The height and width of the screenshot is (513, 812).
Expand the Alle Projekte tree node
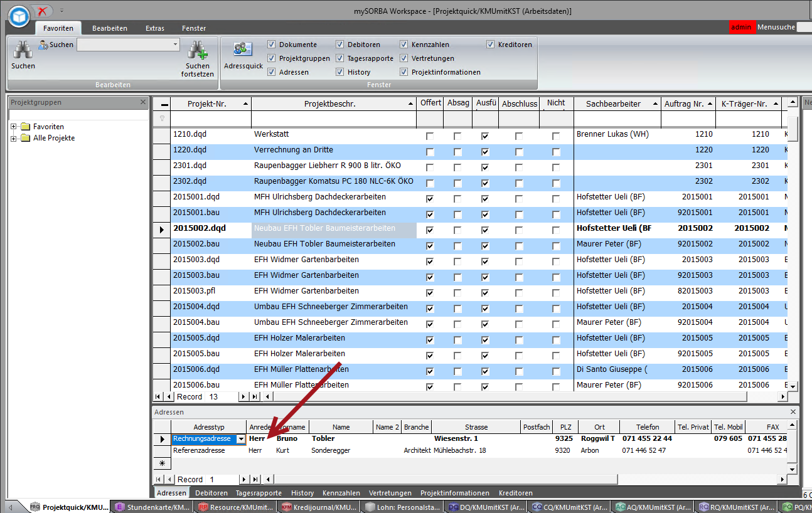(x=13, y=138)
